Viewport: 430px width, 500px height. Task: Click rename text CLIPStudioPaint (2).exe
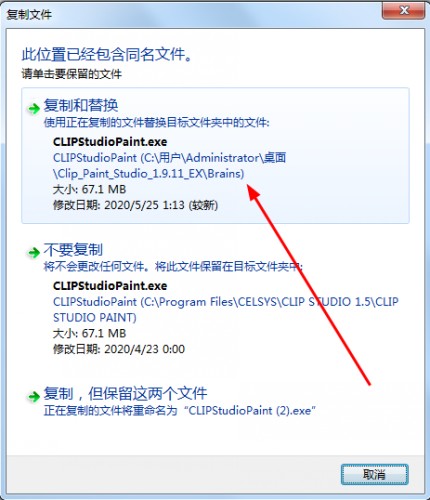250,410
